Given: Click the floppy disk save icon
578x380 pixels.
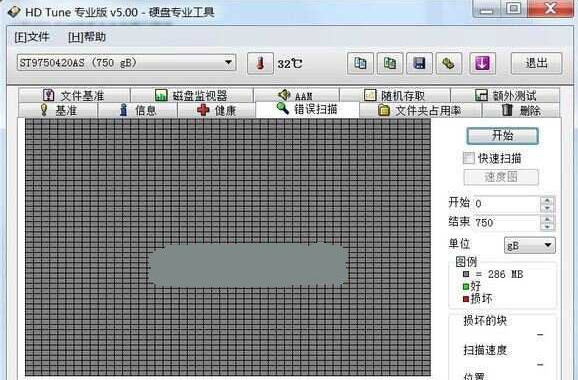Looking at the screenshot, I should 419,63.
